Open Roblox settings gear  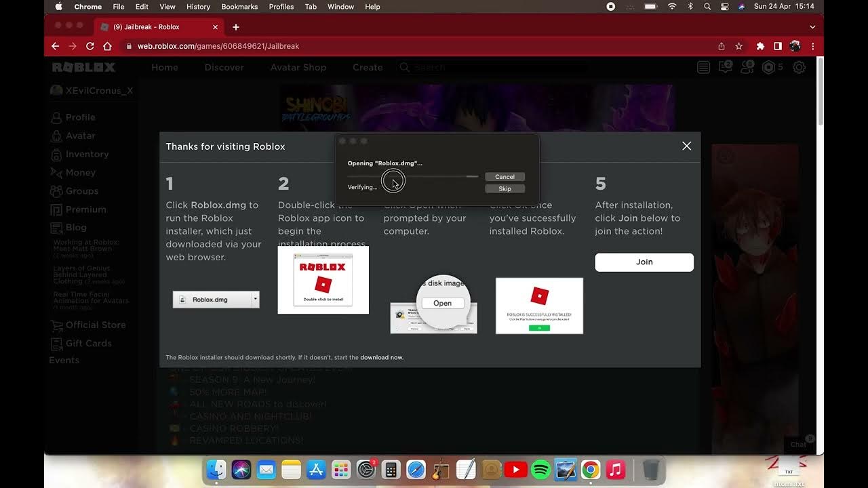[799, 67]
